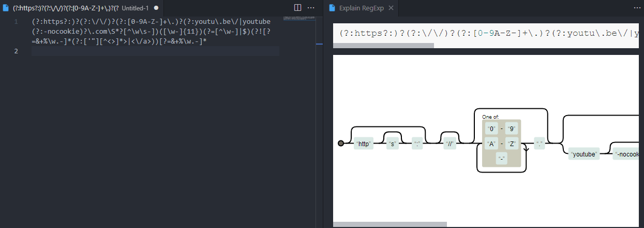Click the split editor right icon
644x228 pixels.
(297, 8)
